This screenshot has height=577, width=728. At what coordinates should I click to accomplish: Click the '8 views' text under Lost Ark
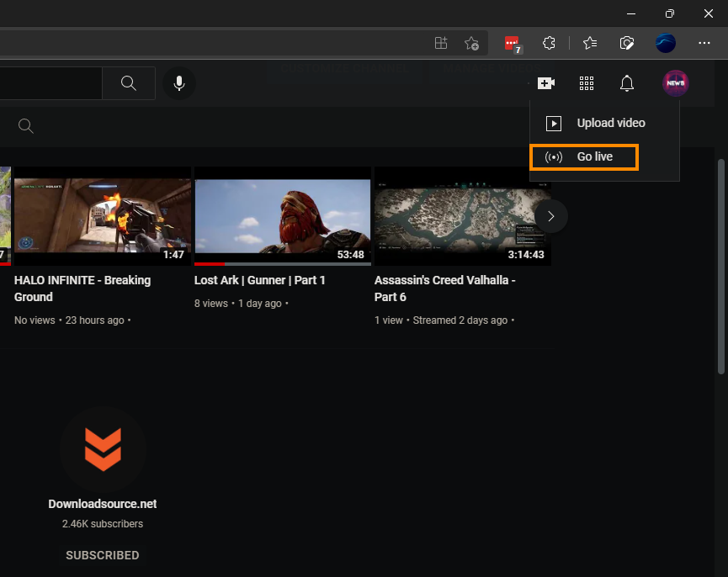click(210, 304)
